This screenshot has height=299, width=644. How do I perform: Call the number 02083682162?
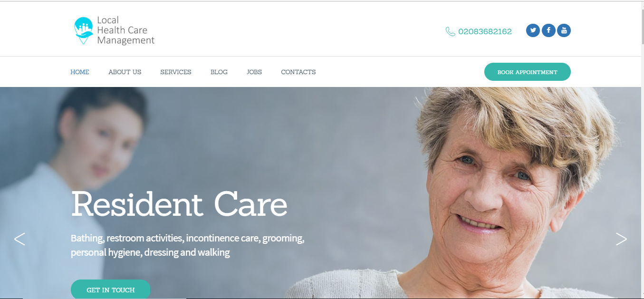coord(485,32)
